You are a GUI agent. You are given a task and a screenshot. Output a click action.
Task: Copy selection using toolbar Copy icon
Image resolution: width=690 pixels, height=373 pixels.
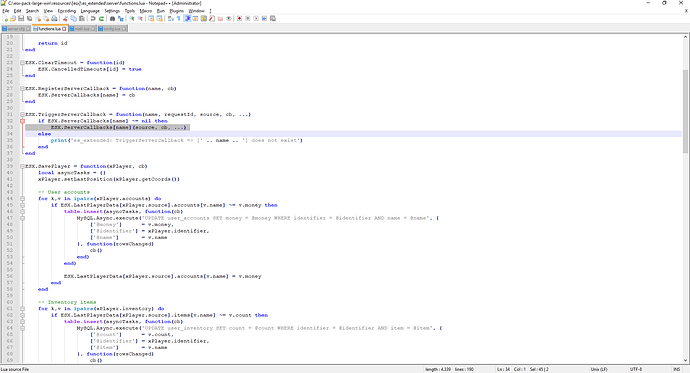pyautogui.click(x=73, y=18)
